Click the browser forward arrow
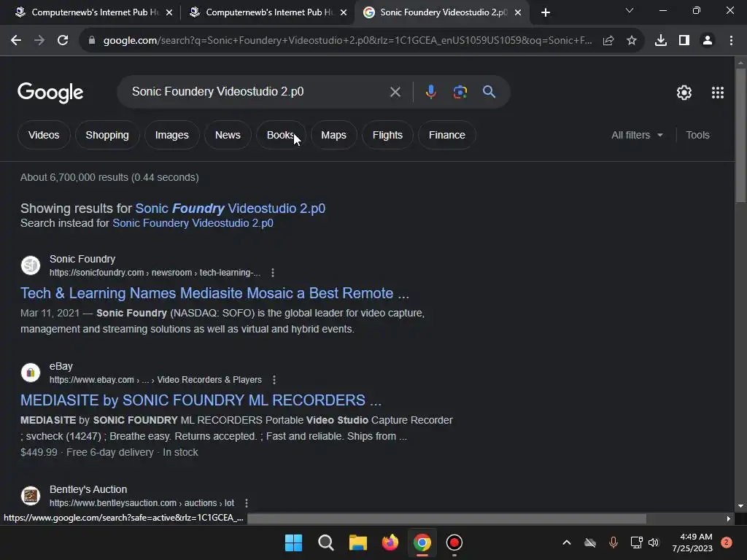Image resolution: width=747 pixels, height=560 pixels. pyautogui.click(x=39, y=41)
